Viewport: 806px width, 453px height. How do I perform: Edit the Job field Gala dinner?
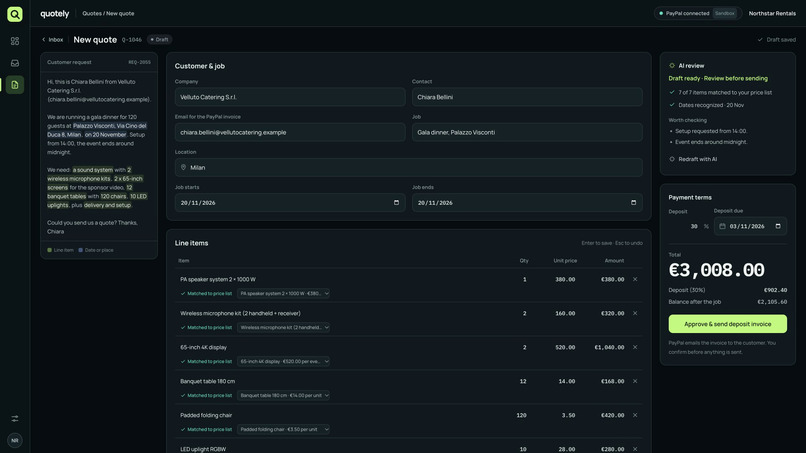click(527, 132)
